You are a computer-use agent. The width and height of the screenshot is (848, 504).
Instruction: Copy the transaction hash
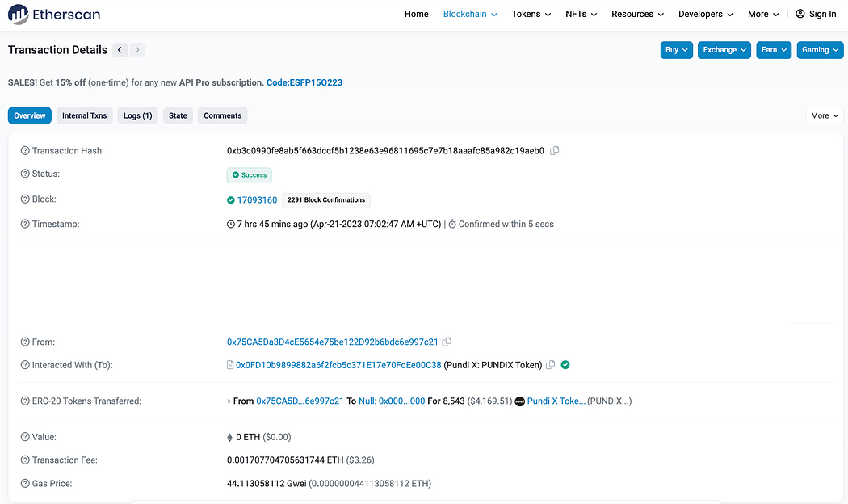pos(555,151)
